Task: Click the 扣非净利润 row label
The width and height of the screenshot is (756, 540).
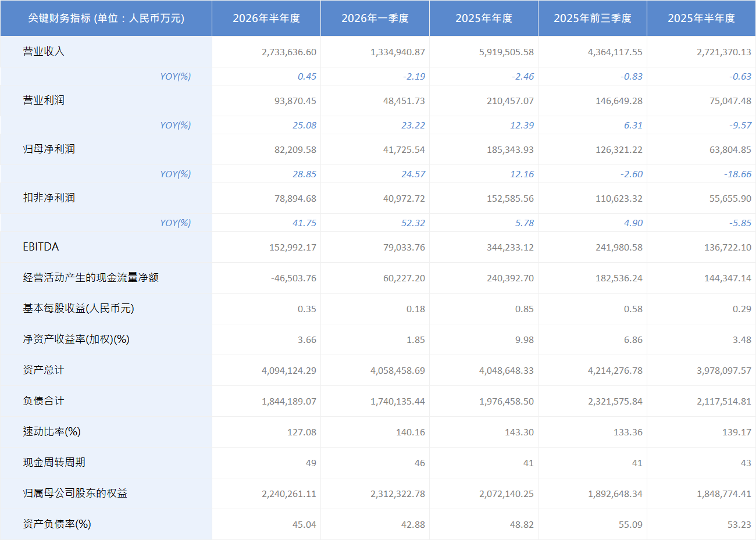Action: 49,198
